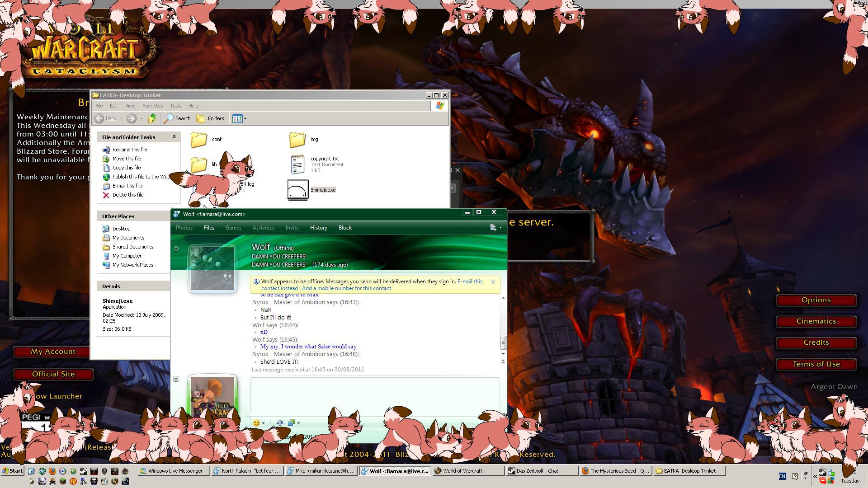The height and width of the screenshot is (488, 868).
Task: Go to My Documents in Other Places
Action: [128, 238]
